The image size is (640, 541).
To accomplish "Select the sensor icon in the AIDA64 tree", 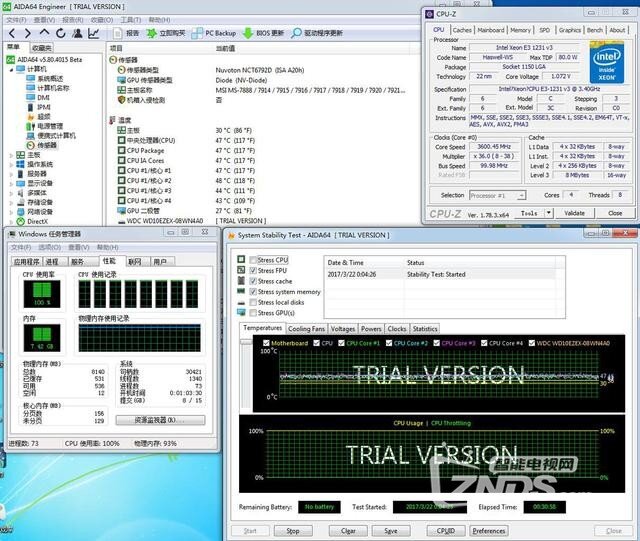I will pyautogui.click(x=31, y=145).
